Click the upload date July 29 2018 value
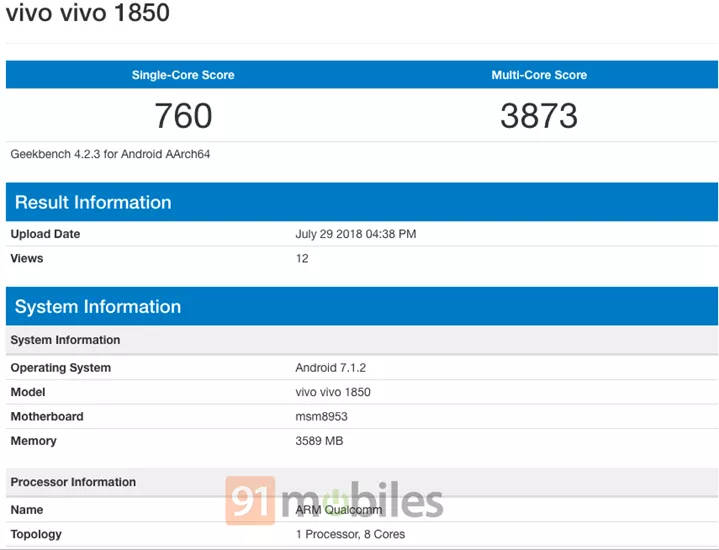Image resolution: width=719 pixels, height=550 pixels. click(355, 234)
